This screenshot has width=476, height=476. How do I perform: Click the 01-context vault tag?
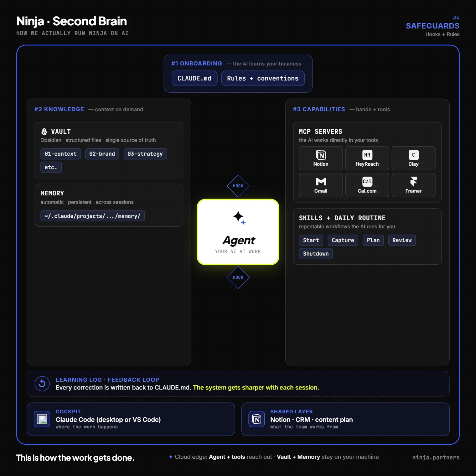61,154
